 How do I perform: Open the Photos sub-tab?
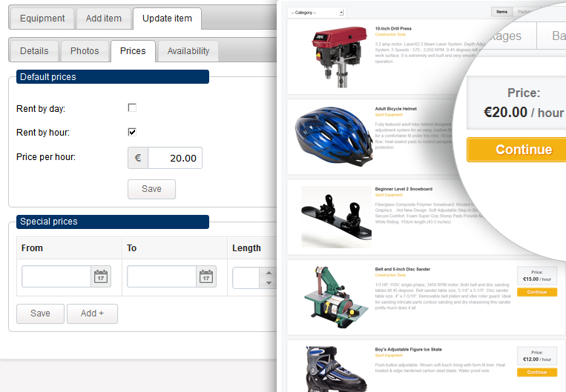(x=85, y=51)
